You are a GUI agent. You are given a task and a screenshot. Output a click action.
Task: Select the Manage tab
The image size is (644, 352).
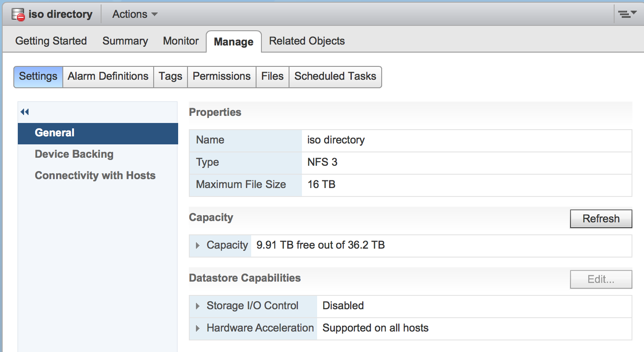tap(234, 42)
